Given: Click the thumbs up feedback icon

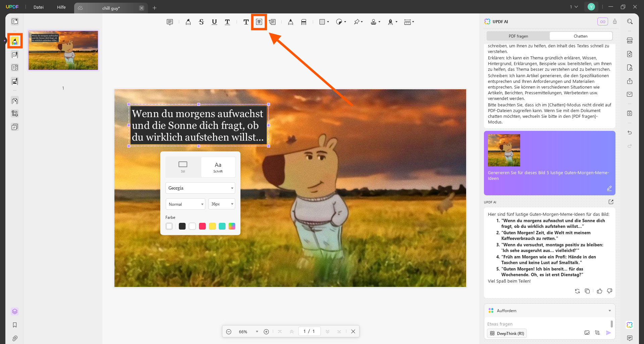Looking at the screenshot, I should pos(599,291).
